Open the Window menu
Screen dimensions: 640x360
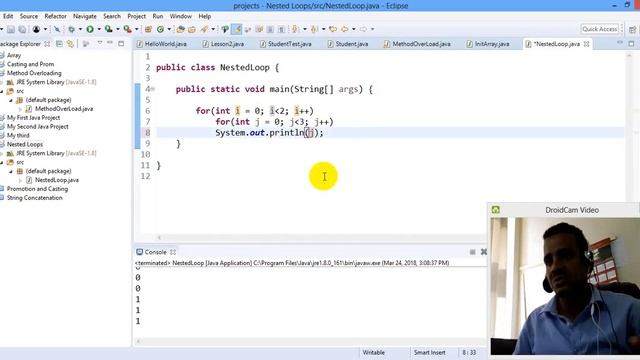pyautogui.click(x=181, y=16)
